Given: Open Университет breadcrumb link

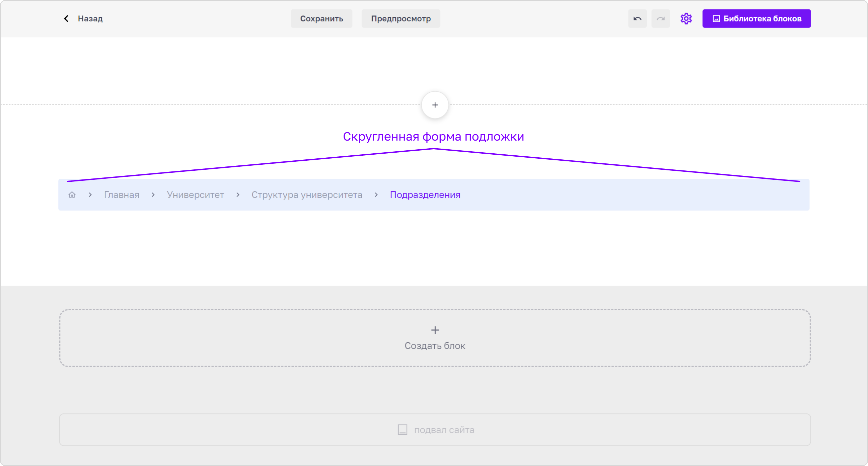Looking at the screenshot, I should click(x=195, y=195).
